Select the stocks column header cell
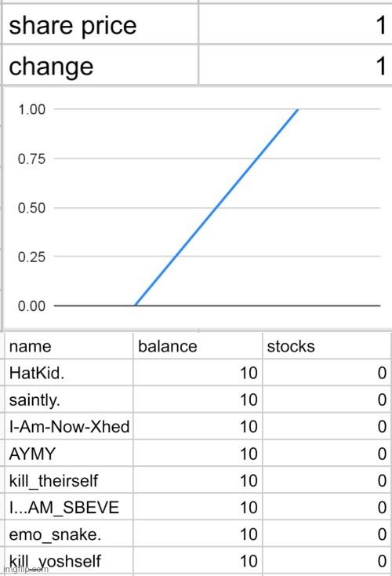 (327, 346)
